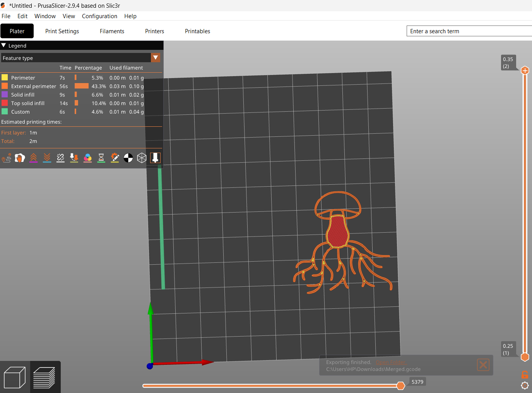Open the Edit menu

pyautogui.click(x=22, y=16)
